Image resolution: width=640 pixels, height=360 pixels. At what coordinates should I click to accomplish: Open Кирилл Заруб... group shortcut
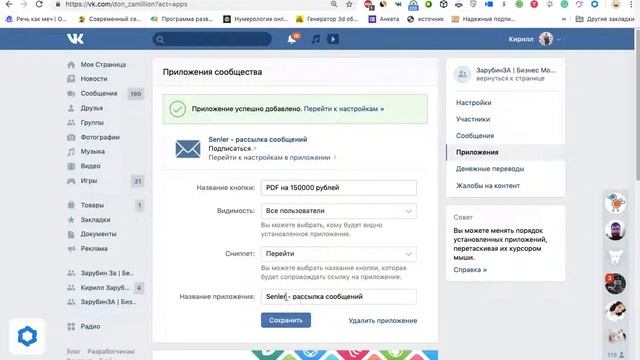tap(104, 287)
